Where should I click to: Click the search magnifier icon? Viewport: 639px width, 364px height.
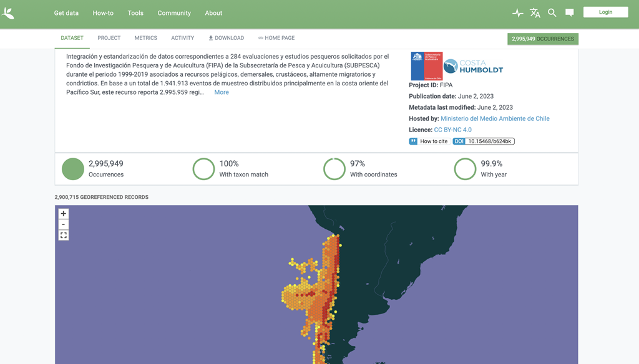pyautogui.click(x=552, y=12)
